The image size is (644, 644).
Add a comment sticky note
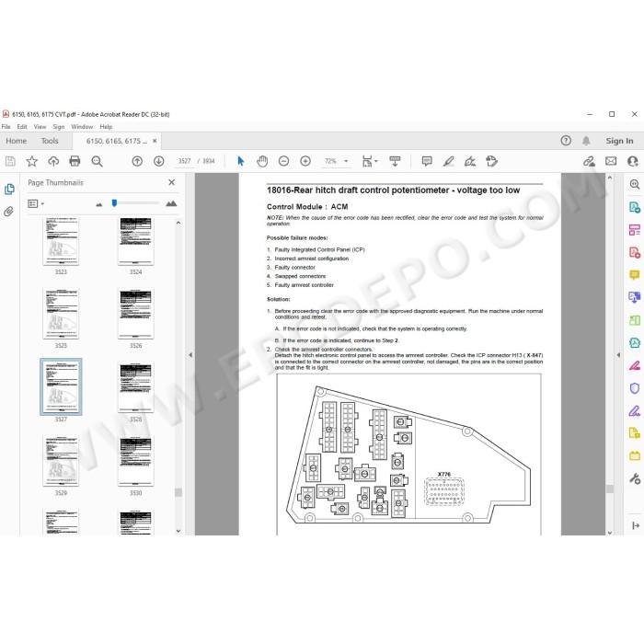pos(427,161)
